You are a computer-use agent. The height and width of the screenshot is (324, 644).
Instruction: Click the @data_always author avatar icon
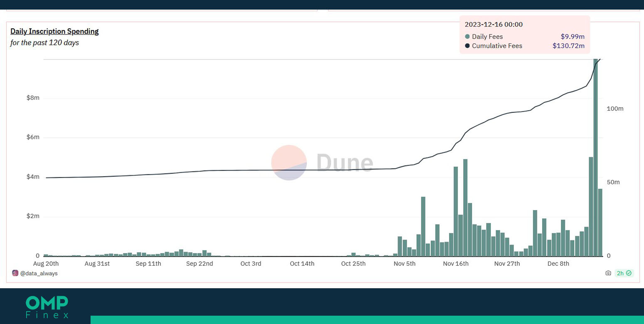coord(15,273)
